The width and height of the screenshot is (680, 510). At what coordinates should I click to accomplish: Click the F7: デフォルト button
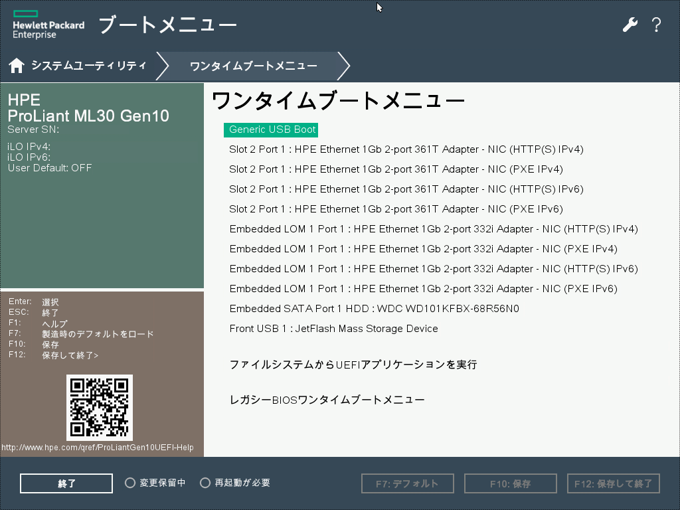click(407, 484)
